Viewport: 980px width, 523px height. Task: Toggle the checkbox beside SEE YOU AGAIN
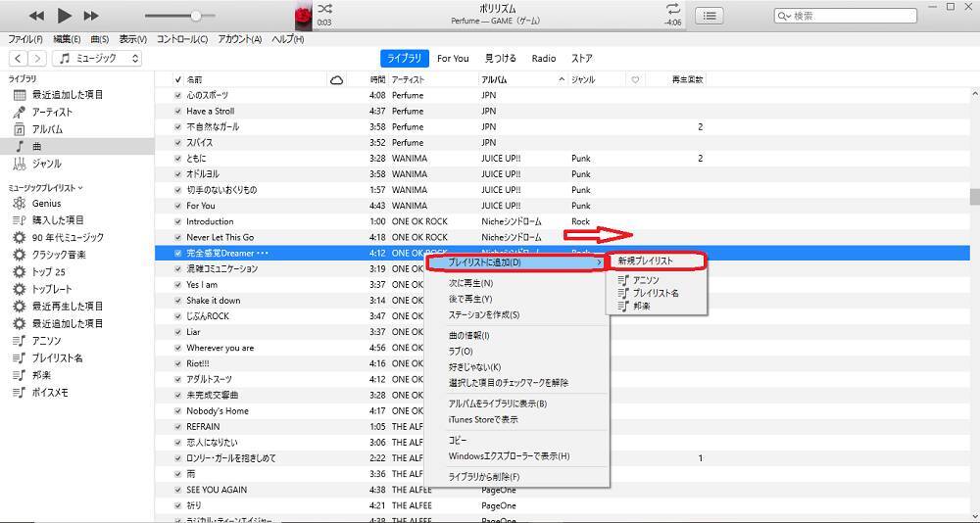point(177,490)
